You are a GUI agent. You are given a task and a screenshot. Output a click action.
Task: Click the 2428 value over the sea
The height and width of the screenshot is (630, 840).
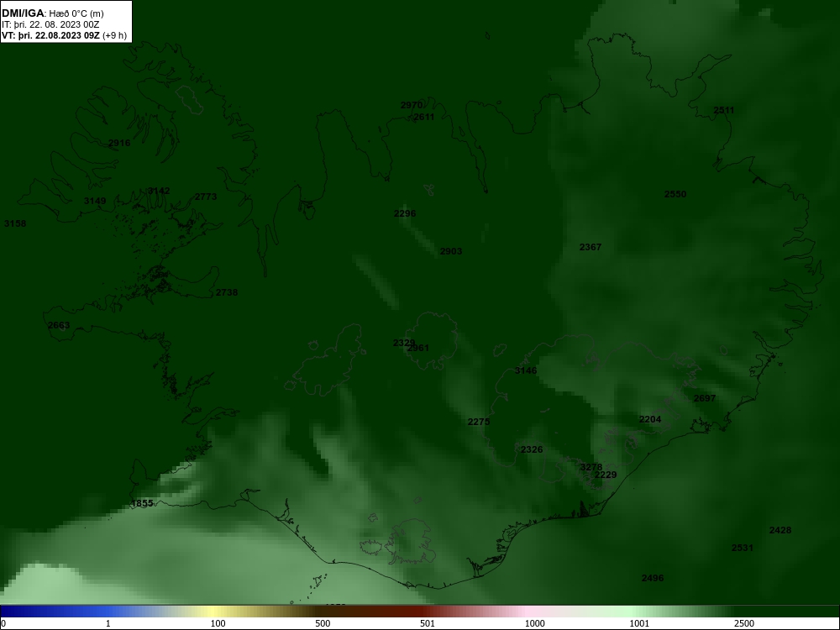[x=780, y=530]
